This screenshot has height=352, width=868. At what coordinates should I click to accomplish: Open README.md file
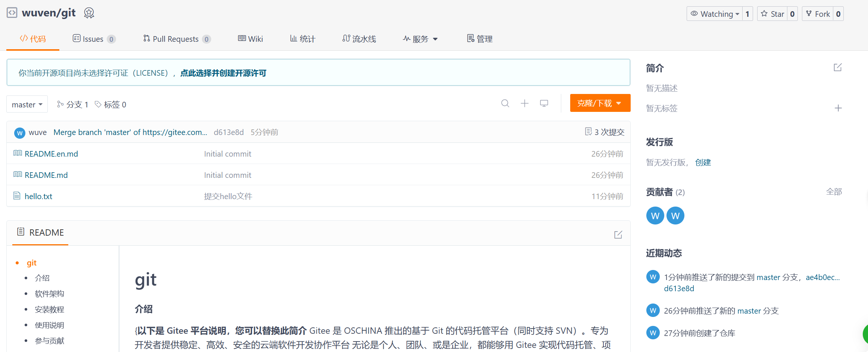46,175
